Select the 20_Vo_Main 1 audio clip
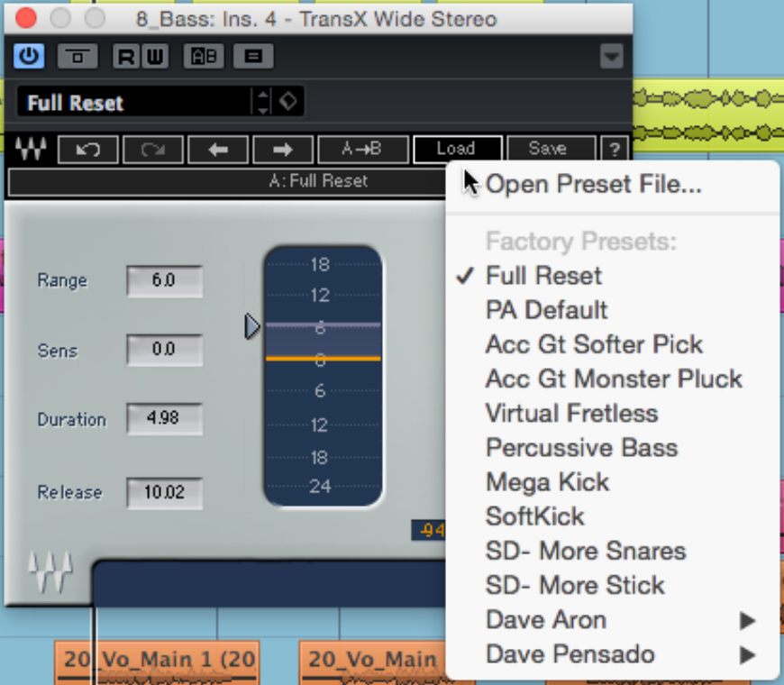This screenshot has height=685, width=784. [x=158, y=663]
